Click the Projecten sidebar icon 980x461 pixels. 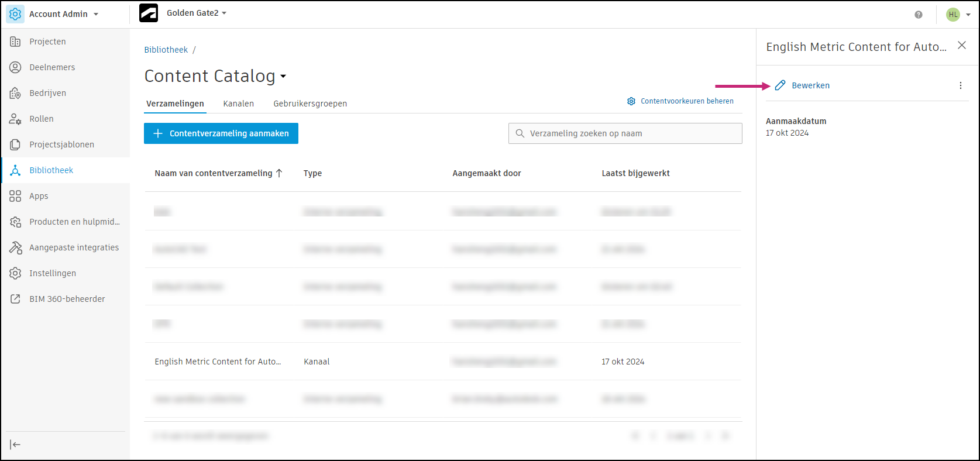coord(15,42)
